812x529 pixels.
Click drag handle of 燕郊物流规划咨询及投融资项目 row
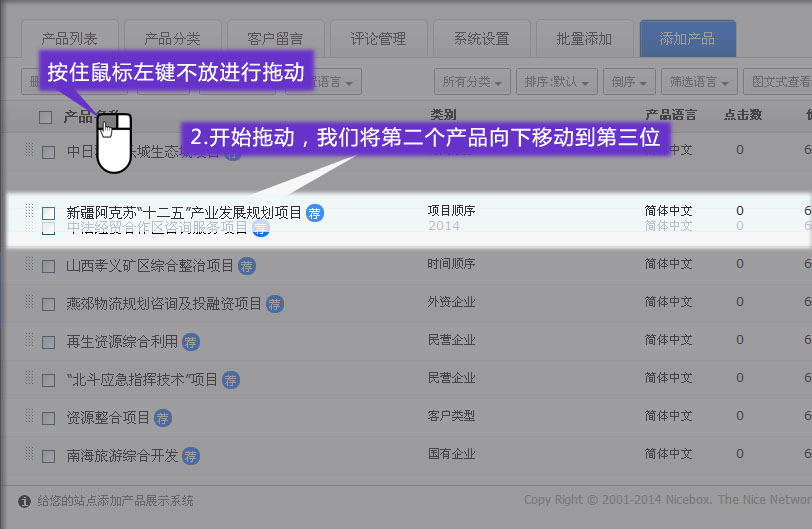(x=29, y=303)
